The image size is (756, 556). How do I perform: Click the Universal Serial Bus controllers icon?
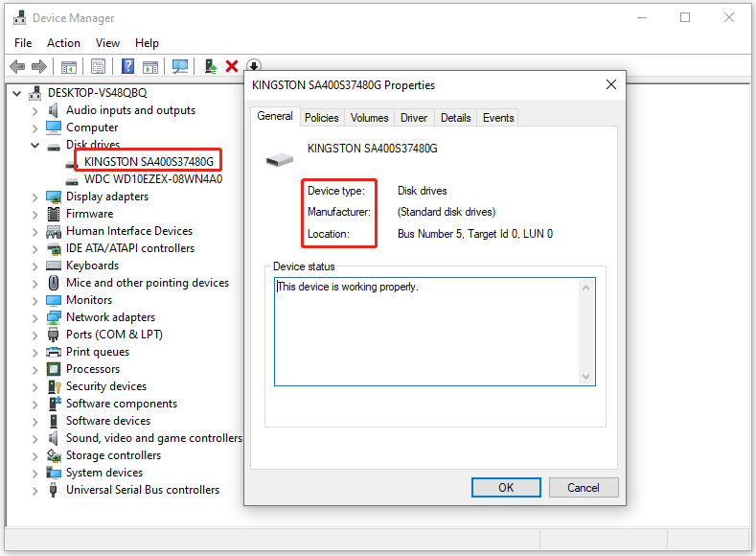(x=53, y=490)
